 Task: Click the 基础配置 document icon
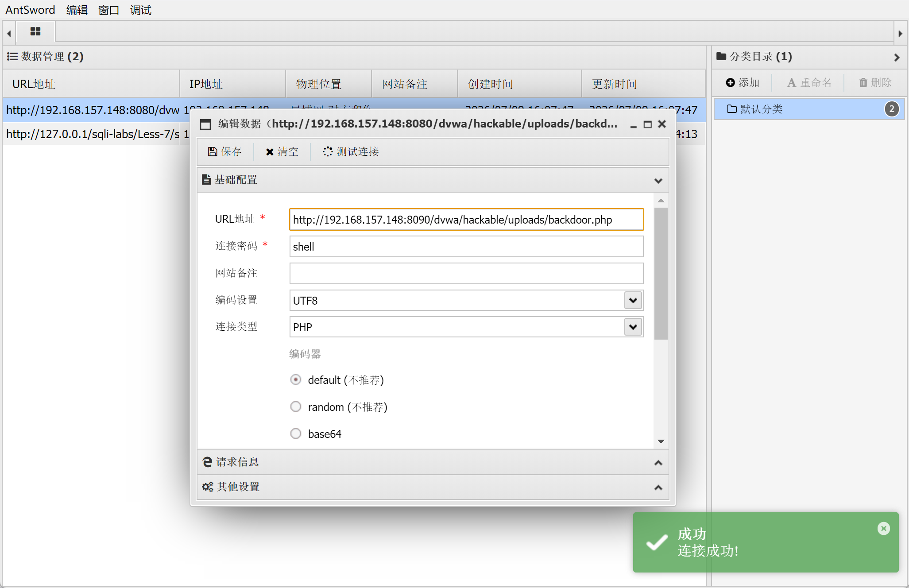(x=206, y=179)
